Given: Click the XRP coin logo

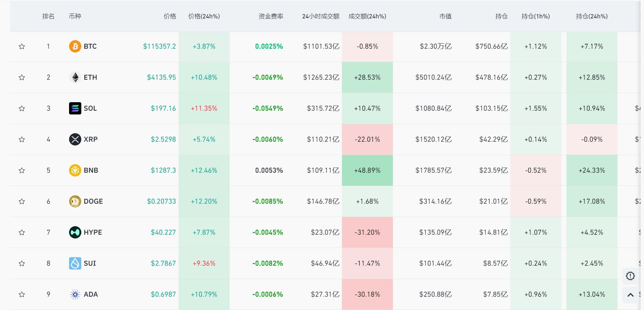Looking at the screenshot, I should click(74, 139).
